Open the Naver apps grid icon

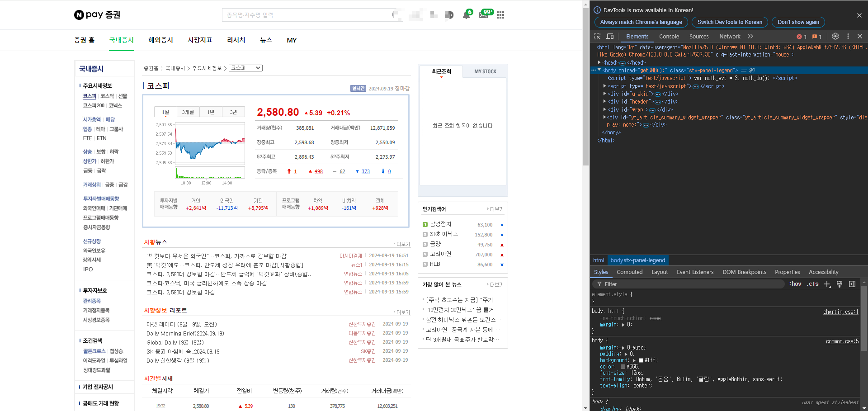click(x=500, y=15)
